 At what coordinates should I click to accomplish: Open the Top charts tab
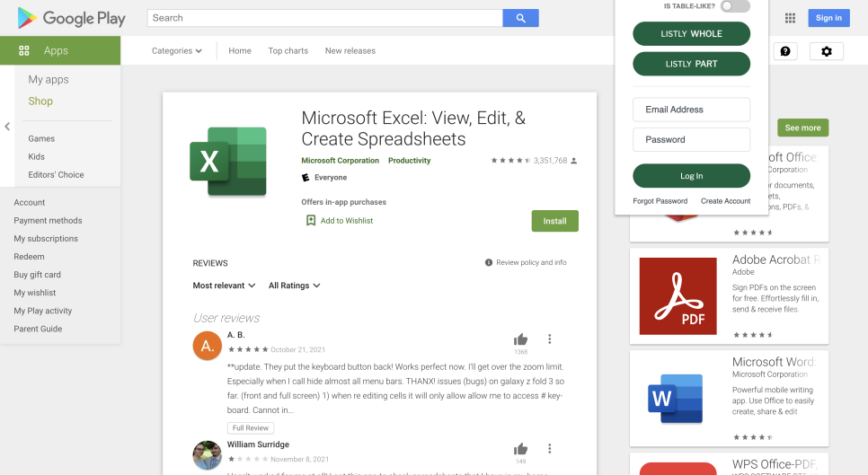coord(288,51)
